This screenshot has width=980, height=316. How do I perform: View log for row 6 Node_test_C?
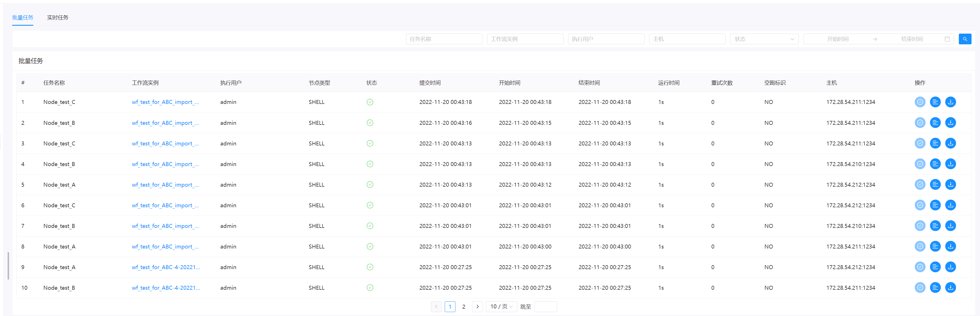click(935, 205)
